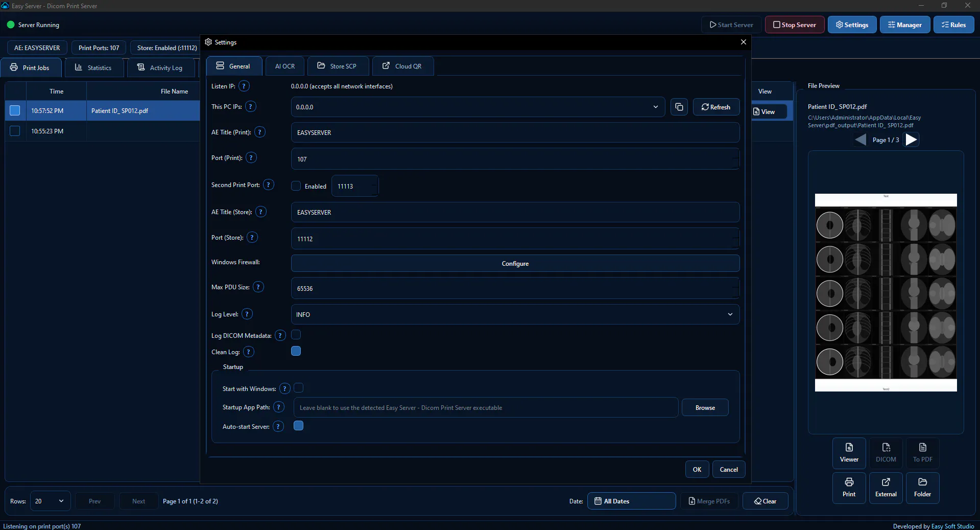980x530 pixels.
Task: Copy the This PC IPs value
Action: [x=679, y=107]
